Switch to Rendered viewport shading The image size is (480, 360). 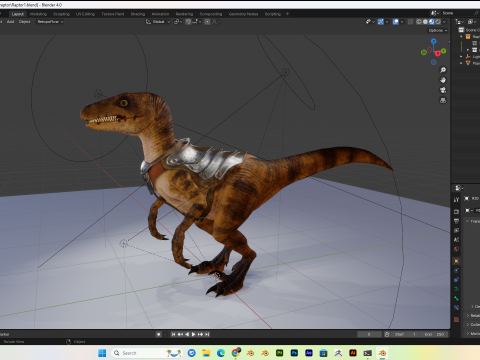tap(438, 22)
